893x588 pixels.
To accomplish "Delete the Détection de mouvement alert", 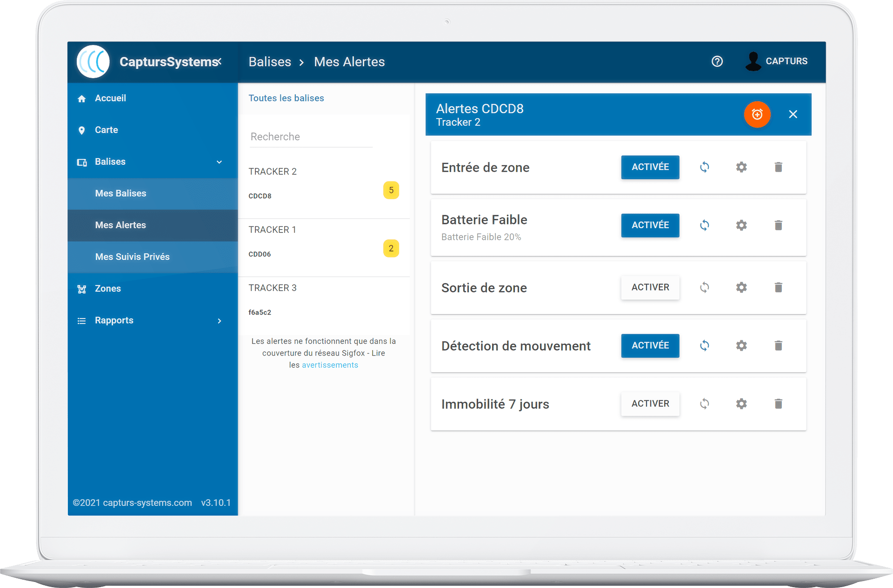I will (779, 346).
